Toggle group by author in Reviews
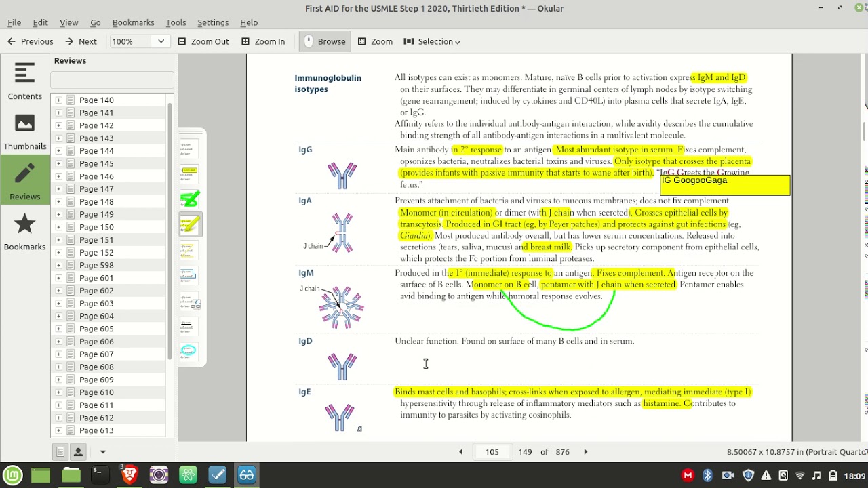Image resolution: width=868 pixels, height=488 pixels. click(x=78, y=451)
